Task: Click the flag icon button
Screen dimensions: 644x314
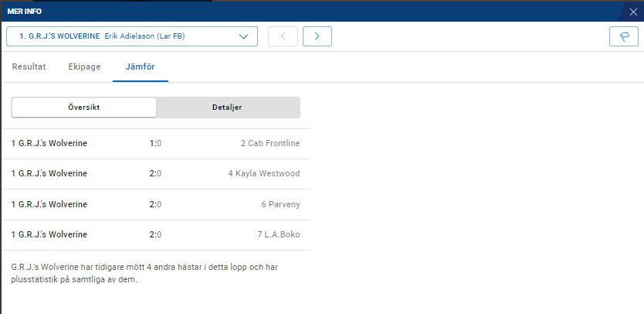Action: 623,36
